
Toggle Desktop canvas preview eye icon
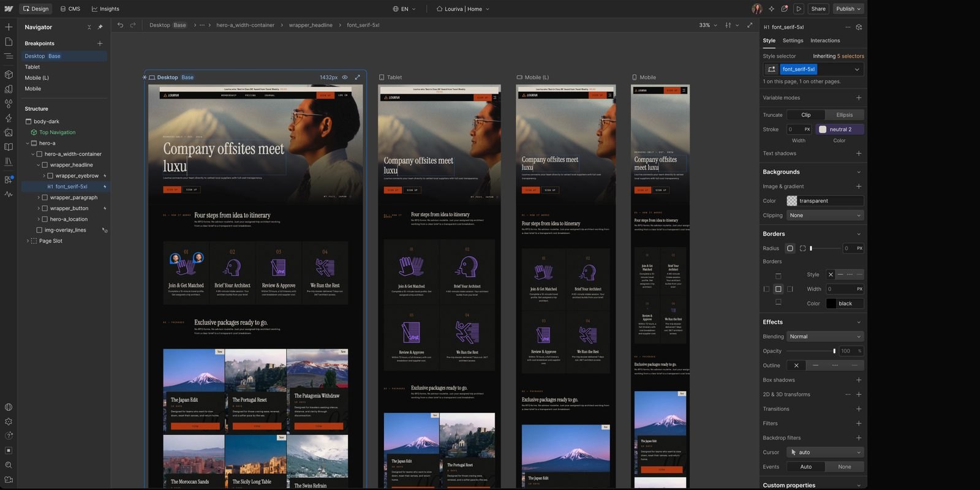tap(345, 77)
